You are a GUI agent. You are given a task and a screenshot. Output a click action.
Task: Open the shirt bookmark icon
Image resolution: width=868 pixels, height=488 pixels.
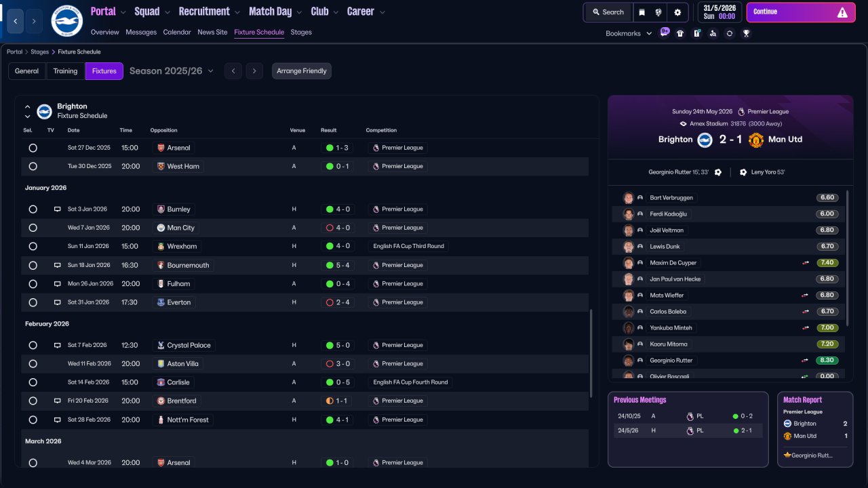[680, 33]
